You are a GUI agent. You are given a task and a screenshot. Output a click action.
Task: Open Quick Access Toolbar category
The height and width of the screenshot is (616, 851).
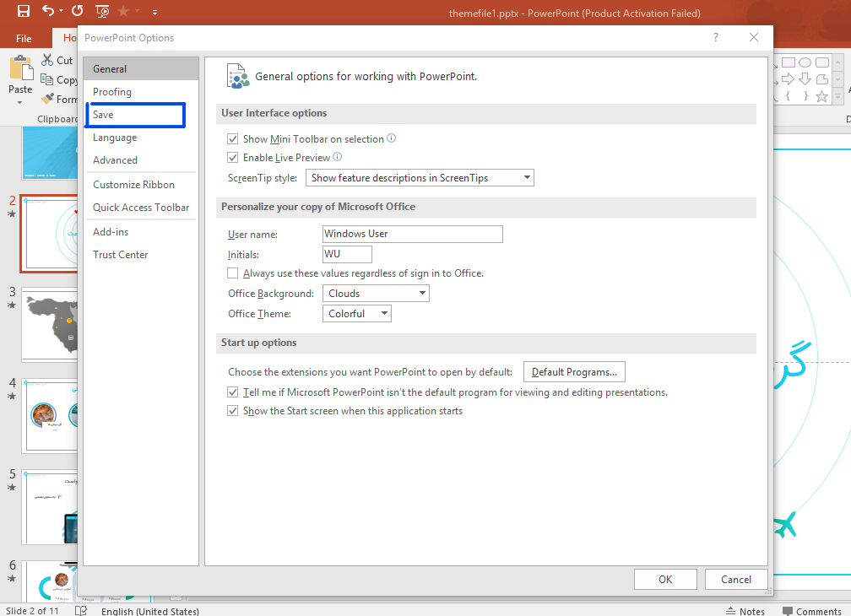tap(141, 207)
